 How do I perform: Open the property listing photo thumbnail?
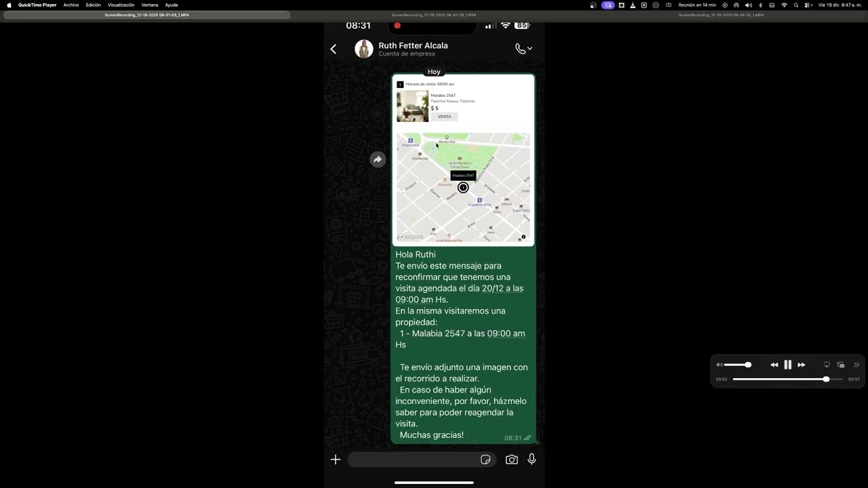[x=412, y=106]
